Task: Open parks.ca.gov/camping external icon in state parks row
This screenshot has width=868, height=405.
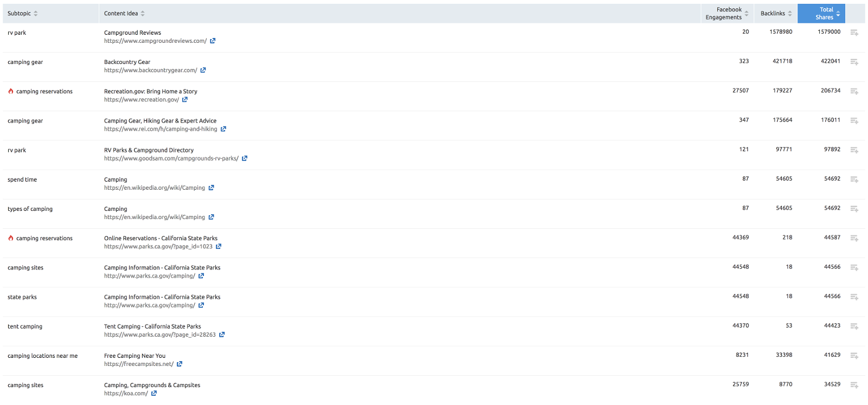Action: [x=201, y=305]
